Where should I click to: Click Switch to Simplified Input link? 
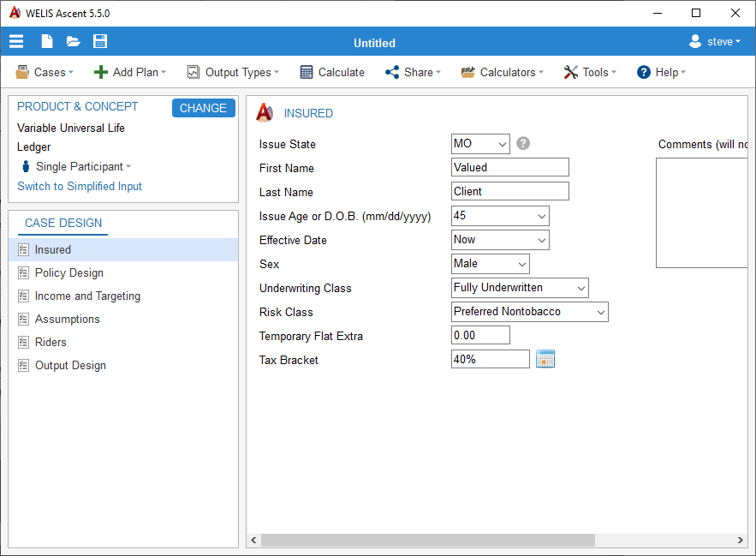[x=80, y=186]
